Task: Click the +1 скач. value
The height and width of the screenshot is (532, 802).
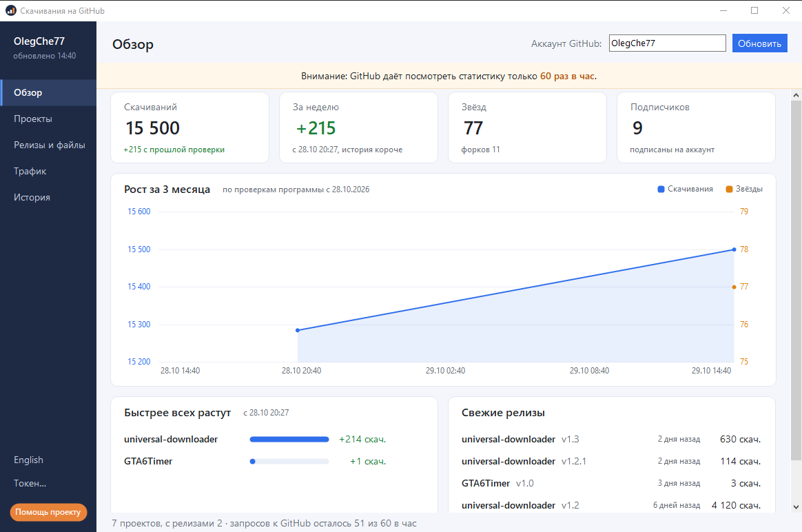Action: pos(368,462)
